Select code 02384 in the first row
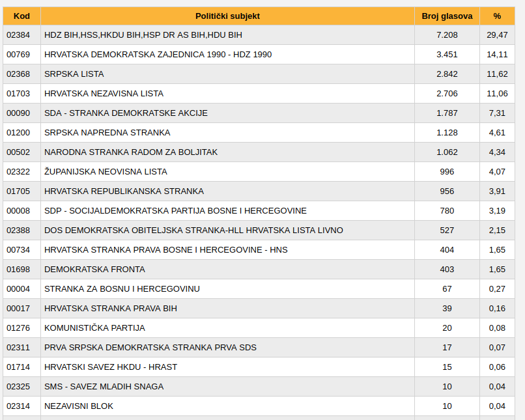The image size is (525, 420). click(18, 35)
